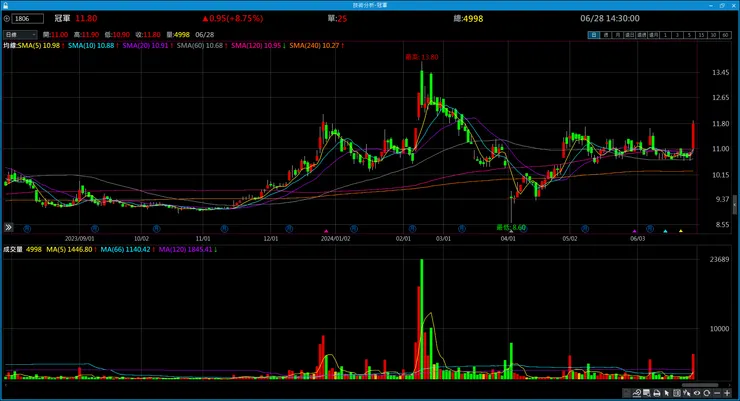This screenshot has height=401, width=740.
Task: Maximize the window using title bar button
Action: tap(722, 5)
